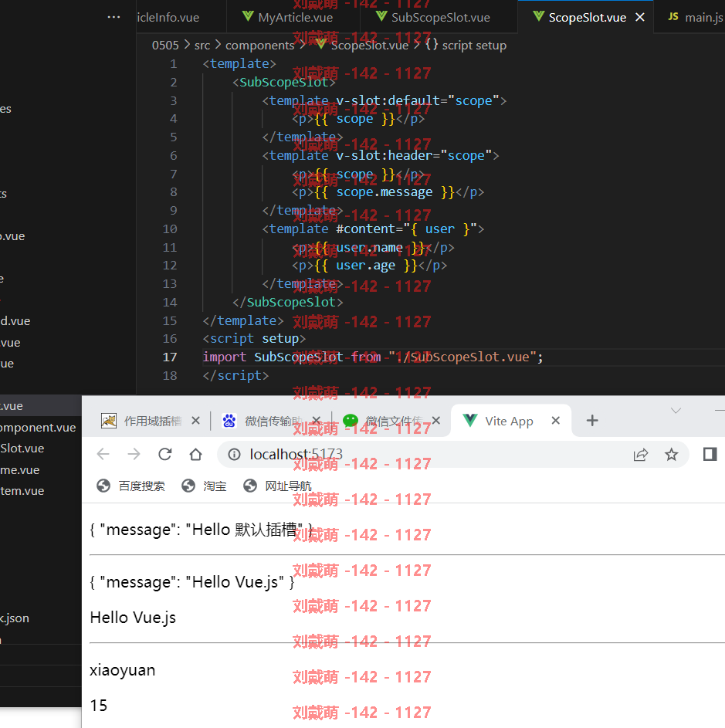Open 'd.vue' file in explorer sidebar
This screenshot has width=725, height=728.
(x=15, y=321)
